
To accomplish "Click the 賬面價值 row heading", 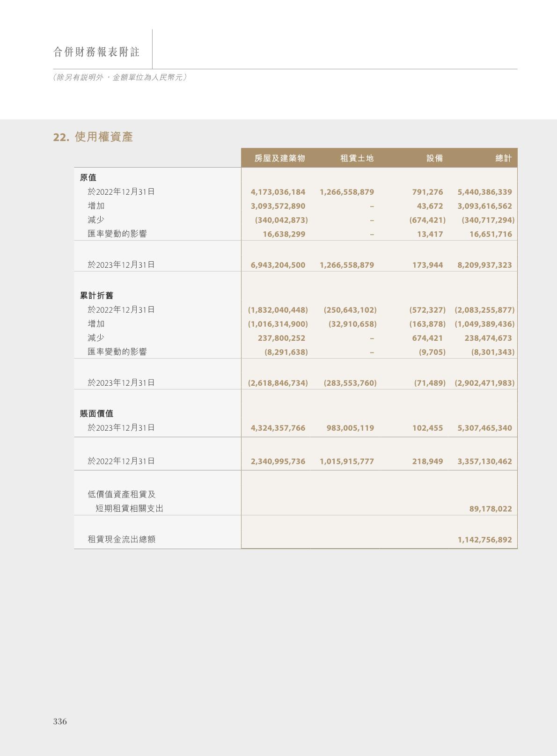I will (96, 413).
